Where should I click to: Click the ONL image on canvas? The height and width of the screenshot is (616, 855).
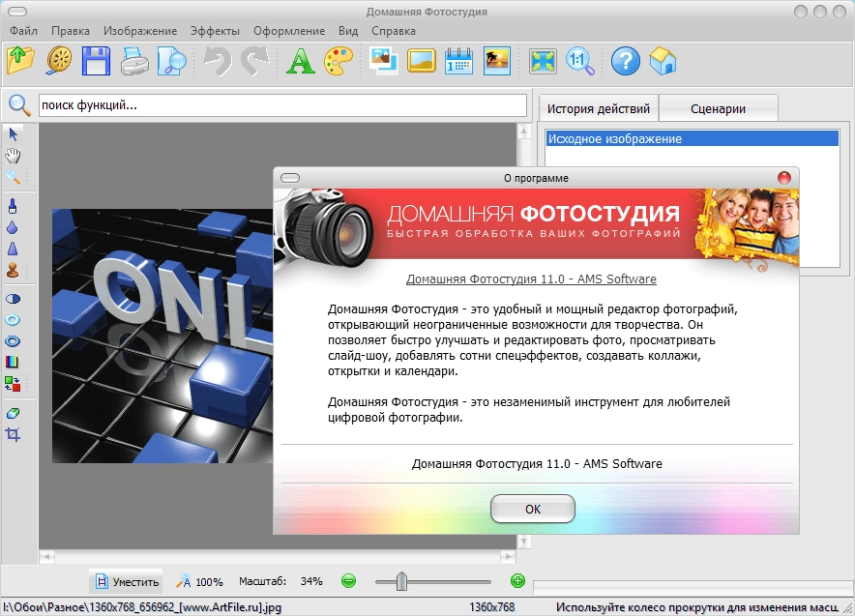[162, 336]
